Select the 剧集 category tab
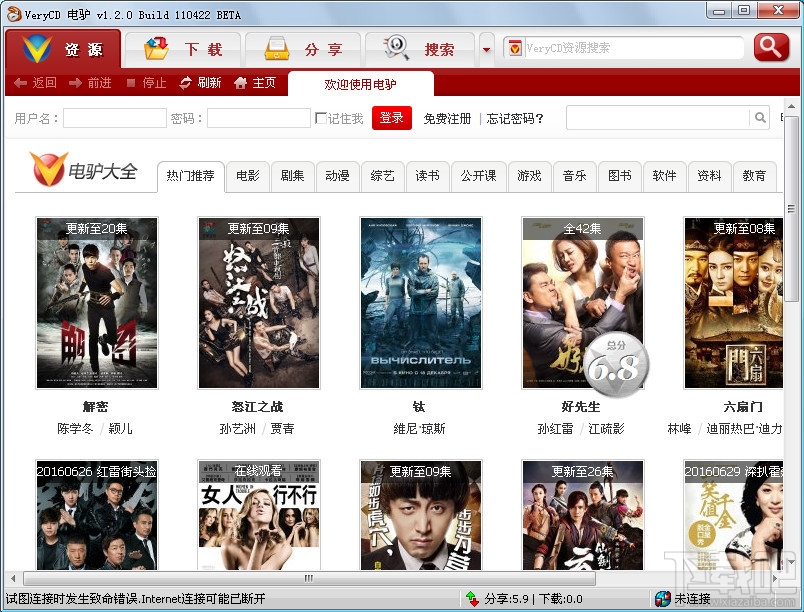The image size is (804, 612). click(x=292, y=176)
